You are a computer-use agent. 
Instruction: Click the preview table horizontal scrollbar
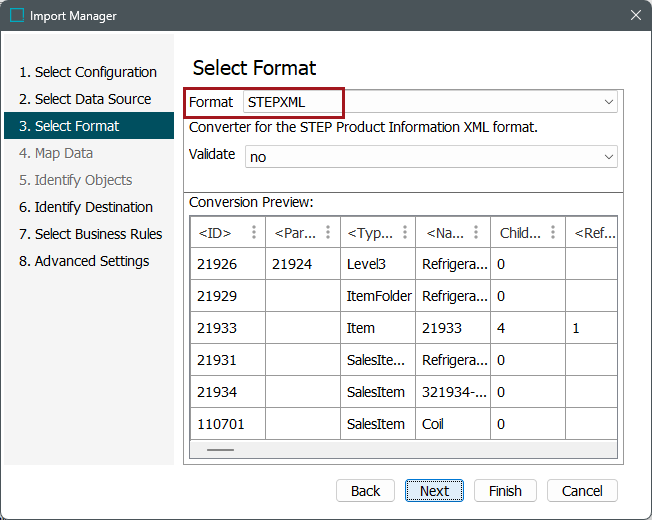click(x=220, y=450)
